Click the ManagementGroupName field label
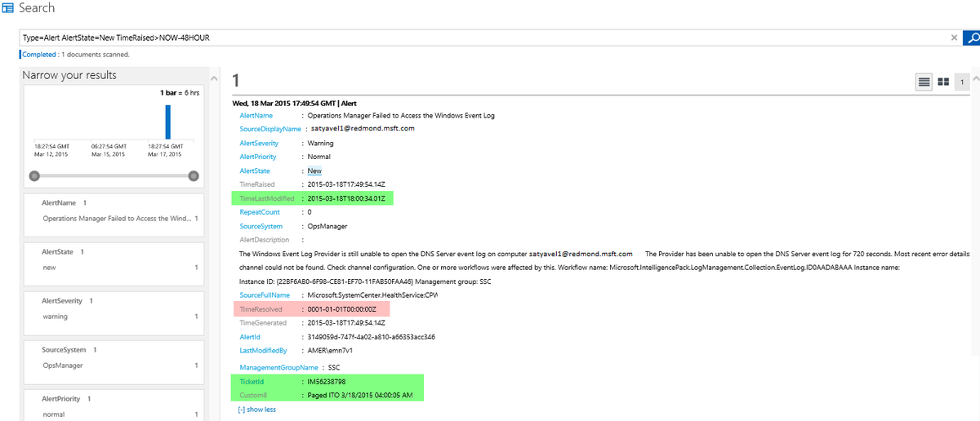Image resolution: width=980 pixels, height=421 pixels. [278, 367]
